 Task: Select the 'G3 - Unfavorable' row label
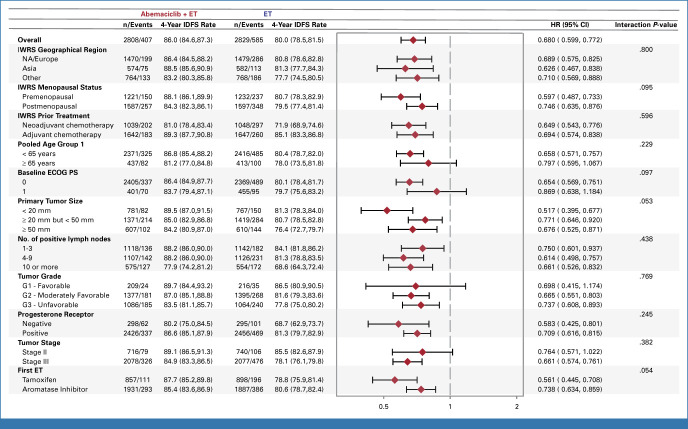click(50, 305)
